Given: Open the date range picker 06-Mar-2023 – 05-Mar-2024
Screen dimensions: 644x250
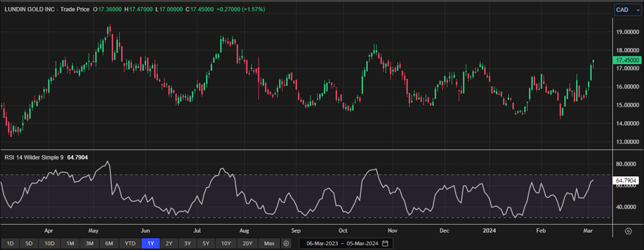Looking at the screenshot, I should (x=346, y=243).
